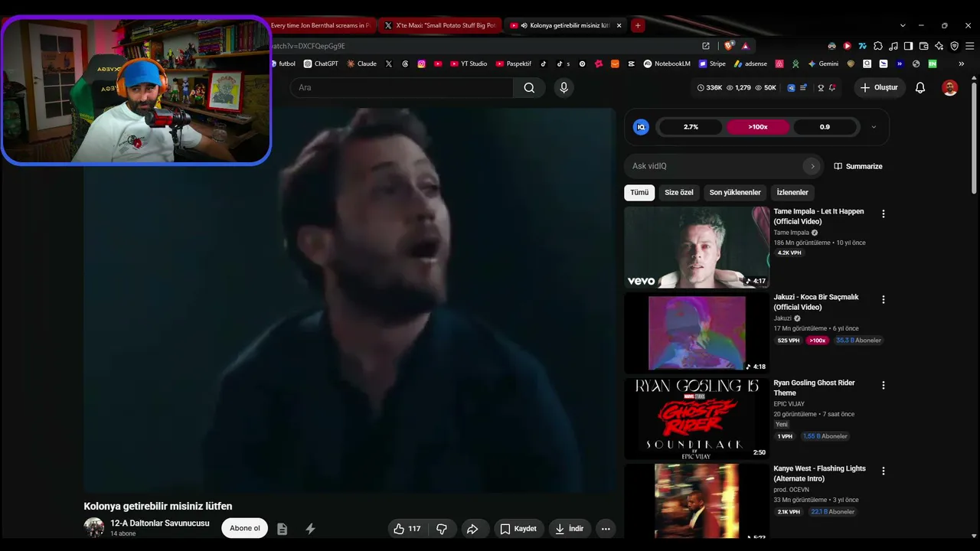Select the Tümü filter chip

[x=639, y=193]
